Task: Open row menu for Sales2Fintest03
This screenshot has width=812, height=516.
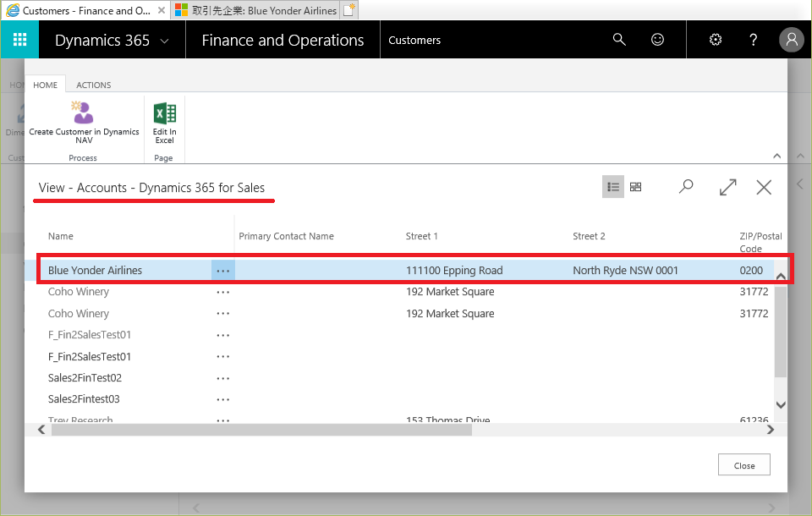Action: [x=223, y=399]
